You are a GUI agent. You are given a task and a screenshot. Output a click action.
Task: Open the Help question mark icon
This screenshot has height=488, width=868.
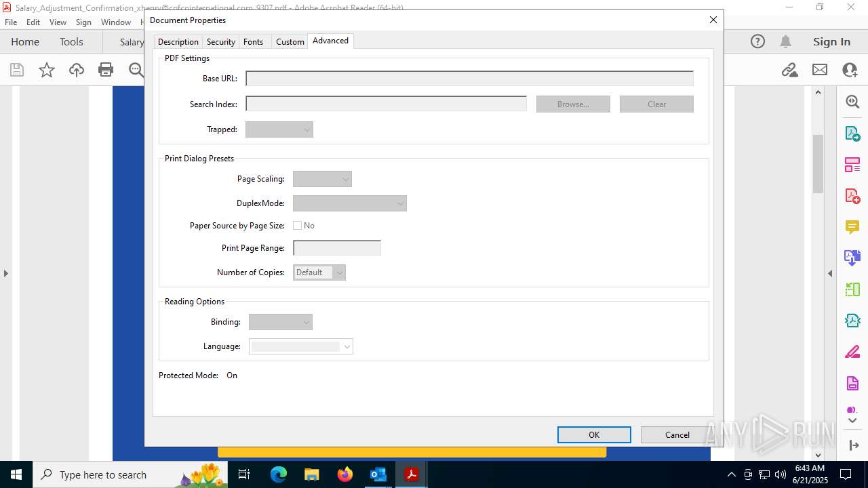click(x=757, y=41)
